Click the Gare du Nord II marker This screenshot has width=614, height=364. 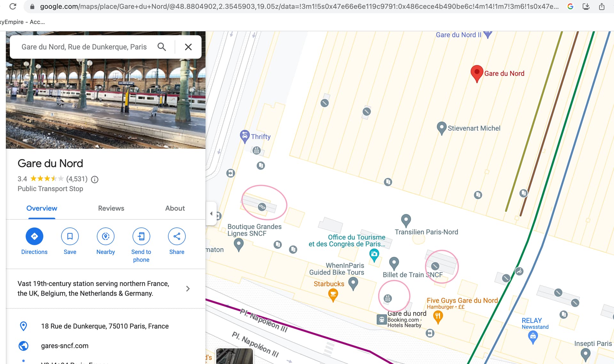pyautogui.click(x=487, y=35)
